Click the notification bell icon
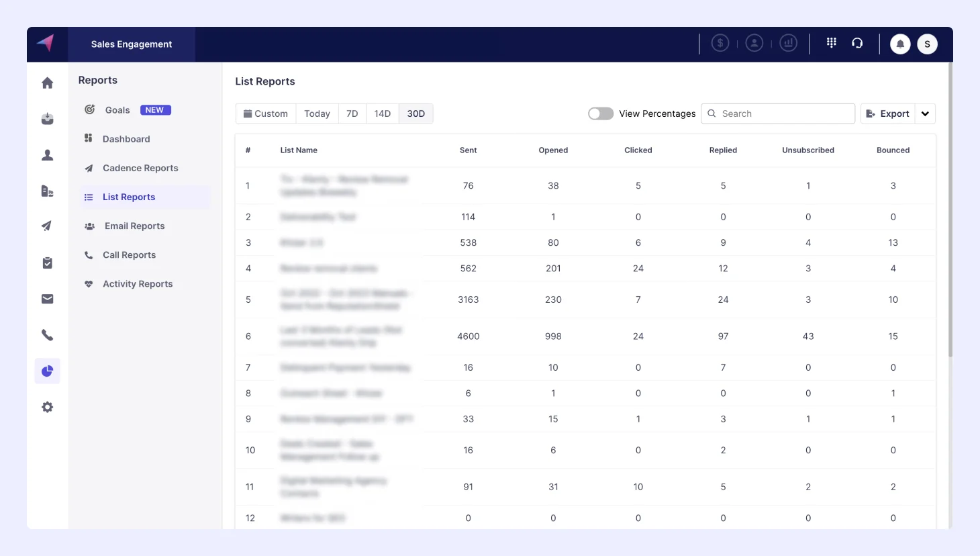Image resolution: width=980 pixels, height=556 pixels. tap(900, 44)
